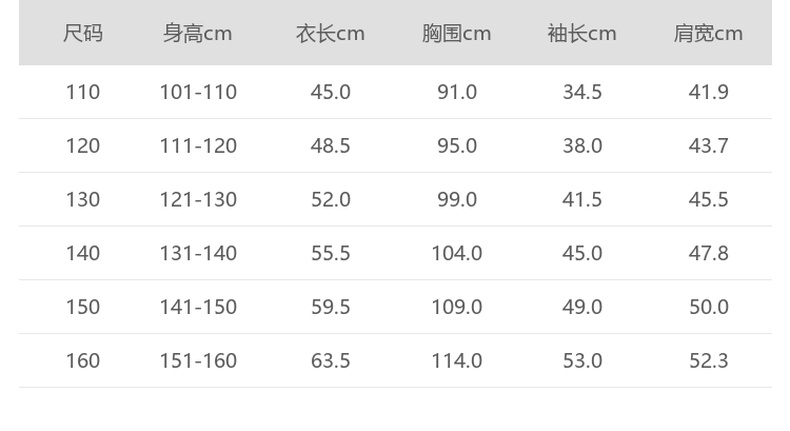Click the 胸围cm column header

click(x=456, y=34)
